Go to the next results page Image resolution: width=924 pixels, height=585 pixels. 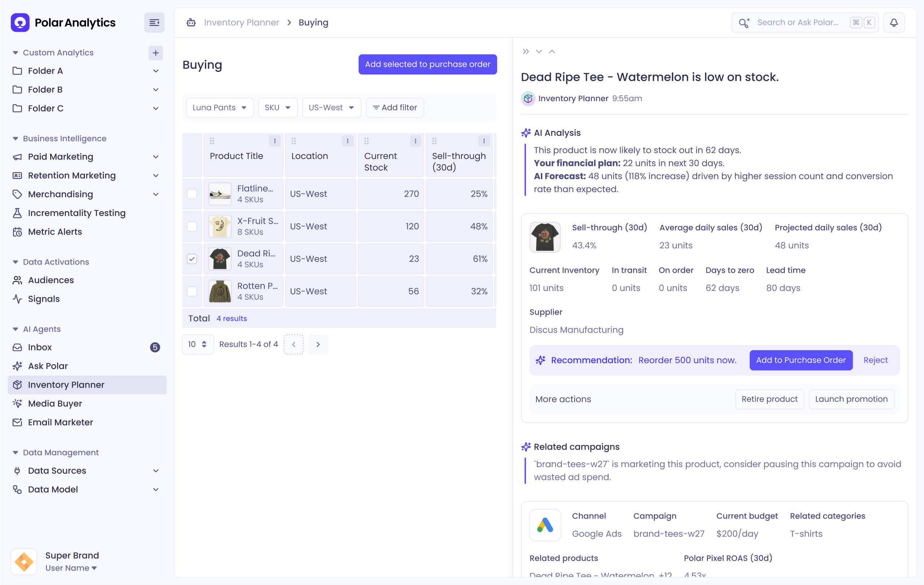(318, 344)
